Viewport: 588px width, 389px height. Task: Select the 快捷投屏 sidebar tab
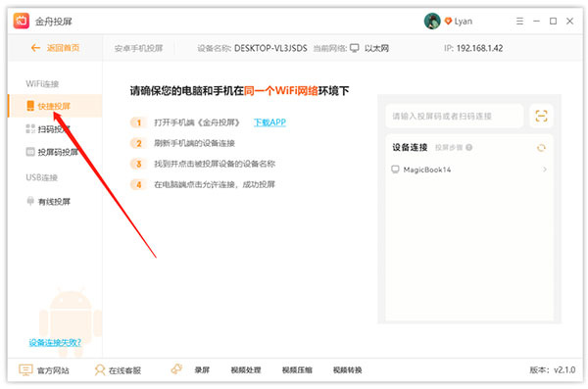pos(55,106)
